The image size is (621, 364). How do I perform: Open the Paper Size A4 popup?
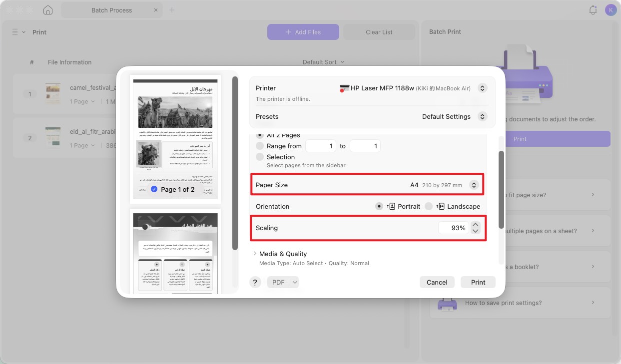pyautogui.click(x=474, y=185)
